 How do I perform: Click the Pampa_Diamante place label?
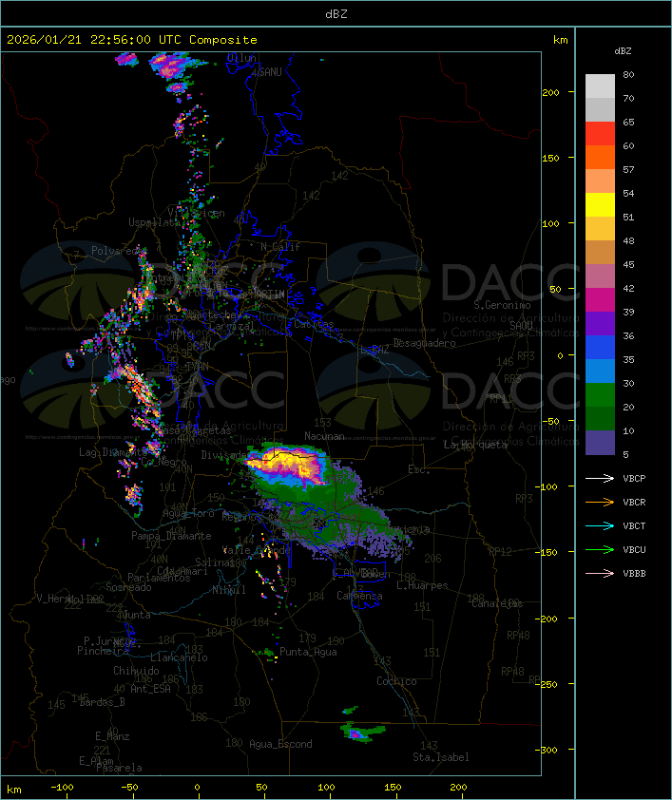point(171,536)
